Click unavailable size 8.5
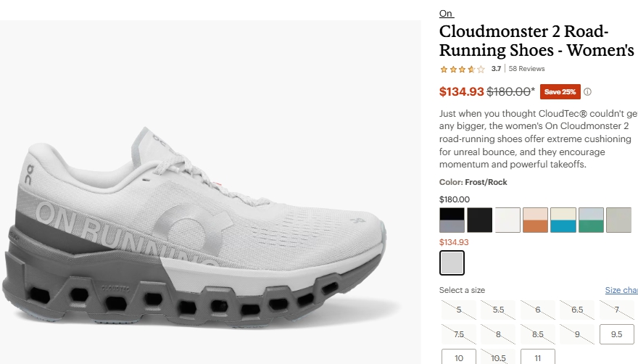This screenshot has height=364, width=638. [x=537, y=334]
